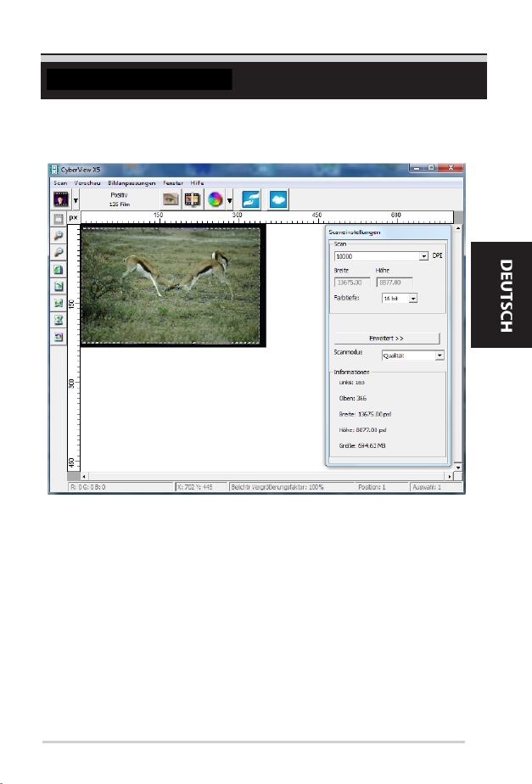
Task: Click the film type portrait icon
Action: 60,199
